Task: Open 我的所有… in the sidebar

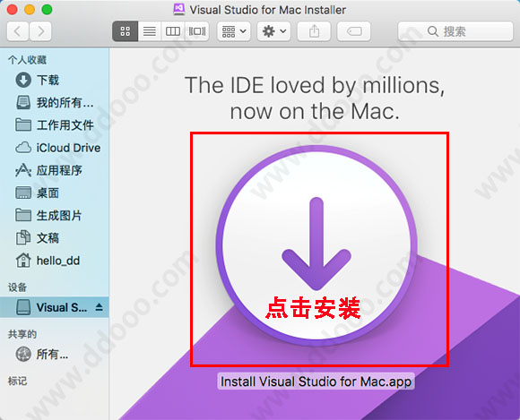Action: [55, 102]
